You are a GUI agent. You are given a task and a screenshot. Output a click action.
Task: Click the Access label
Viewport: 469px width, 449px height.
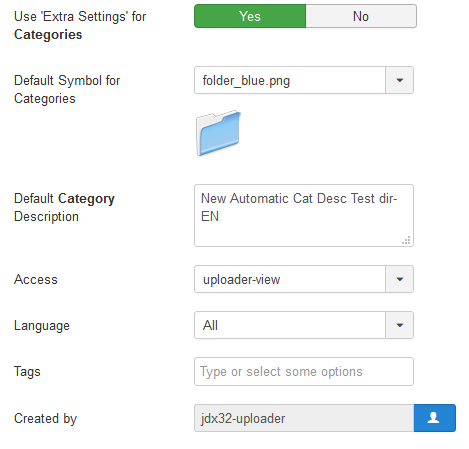point(36,279)
